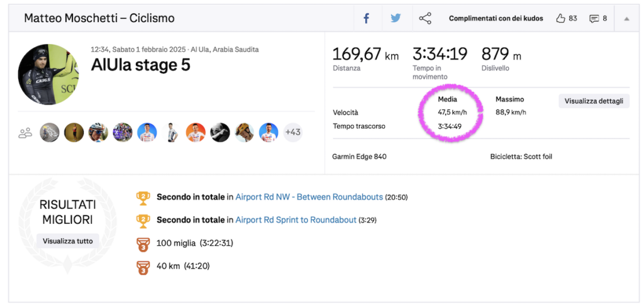Expand the +43 additional athletes list

292,133
